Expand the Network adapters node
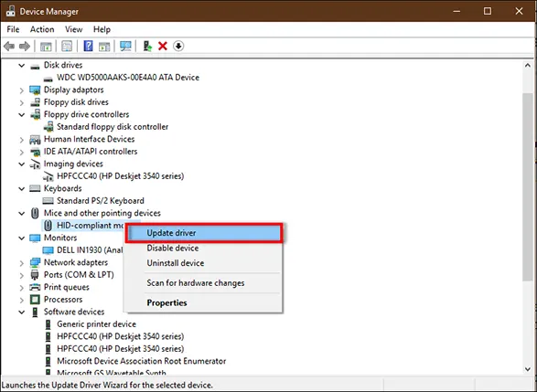This screenshot has width=537, height=392. tap(22, 262)
